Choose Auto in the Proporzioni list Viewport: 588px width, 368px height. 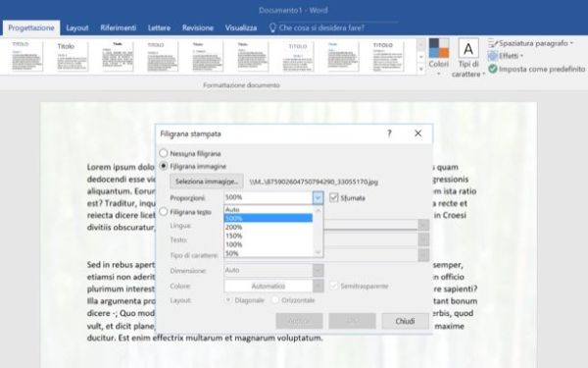tap(269, 210)
